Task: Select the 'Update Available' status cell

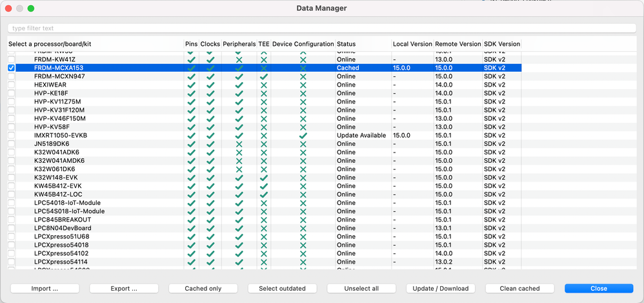Action: click(361, 135)
